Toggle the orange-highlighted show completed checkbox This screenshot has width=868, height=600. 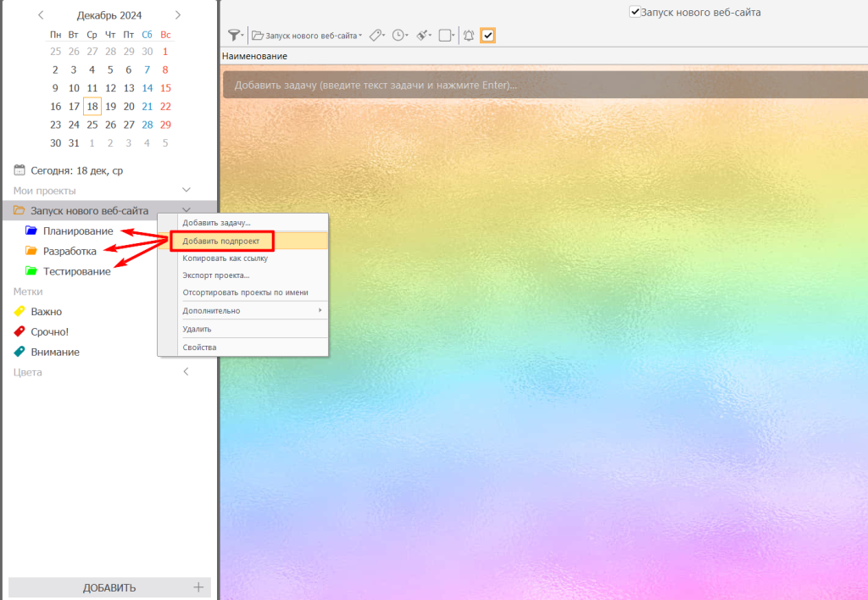click(x=487, y=36)
